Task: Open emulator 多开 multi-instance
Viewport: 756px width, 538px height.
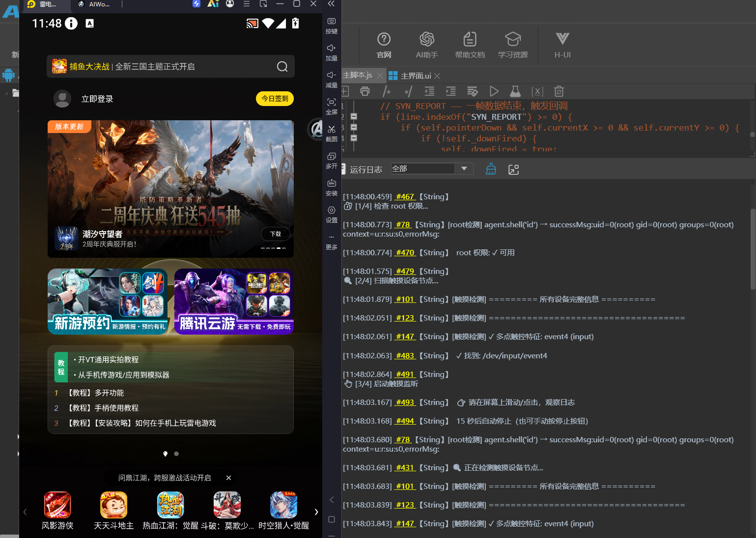Action: point(332,161)
